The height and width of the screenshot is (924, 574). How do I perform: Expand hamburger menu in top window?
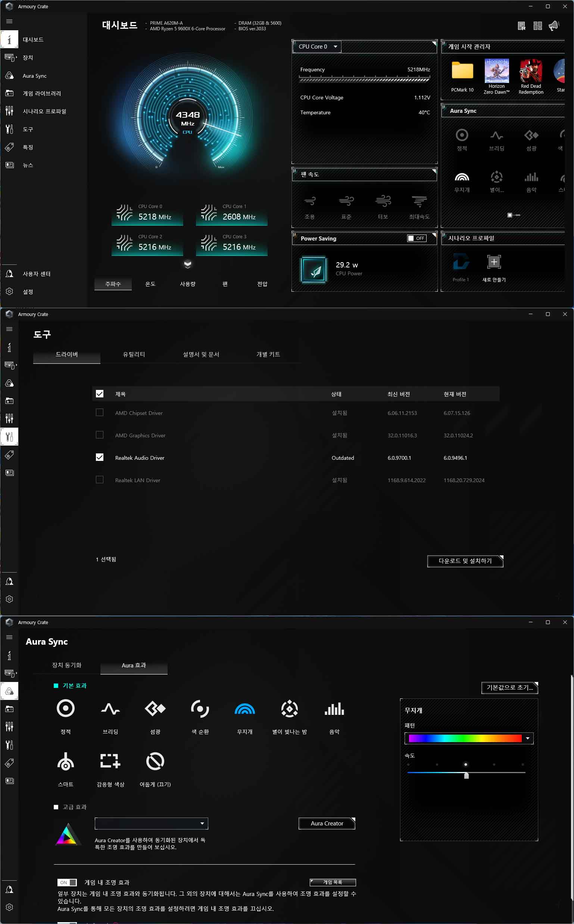pos(9,22)
